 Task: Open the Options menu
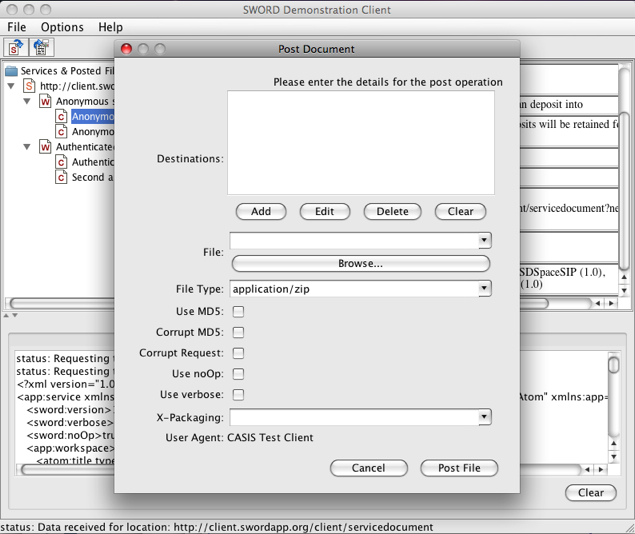62,27
